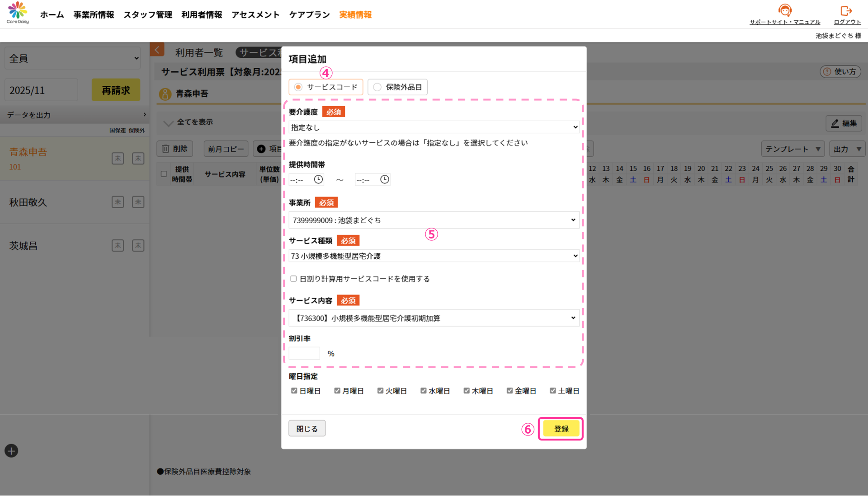
Task: Click the start time clock icon
Action: pyautogui.click(x=318, y=180)
